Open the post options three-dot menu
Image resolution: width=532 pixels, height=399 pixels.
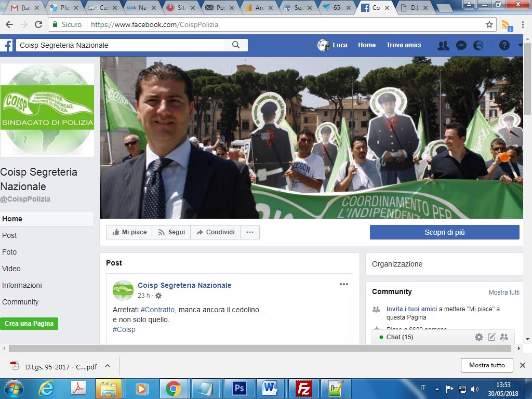(344, 284)
